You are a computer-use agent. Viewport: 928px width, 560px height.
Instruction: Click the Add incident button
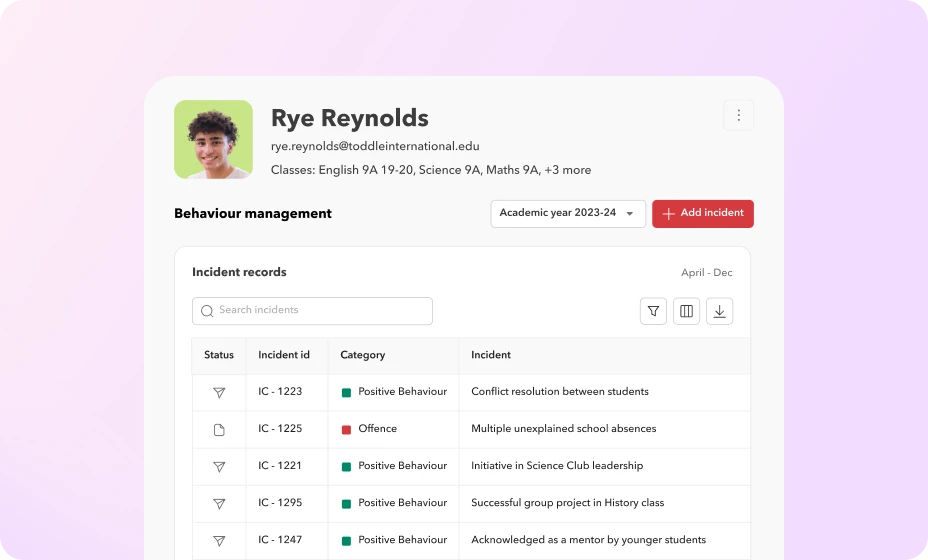(703, 213)
